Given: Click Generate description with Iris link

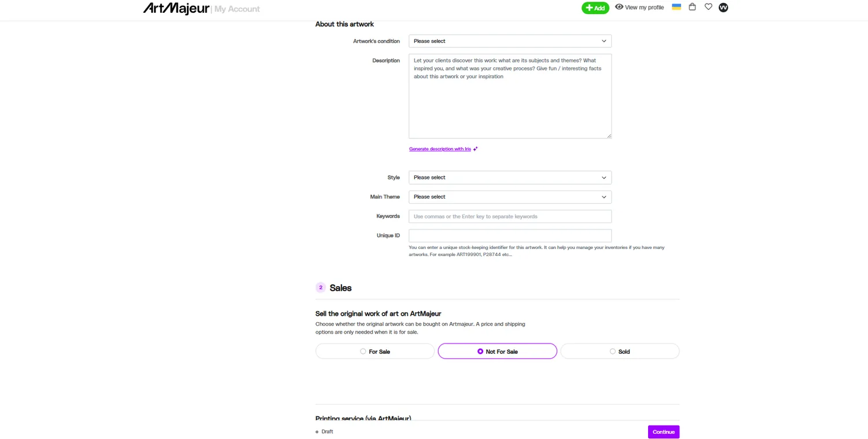Looking at the screenshot, I should click(x=440, y=149).
